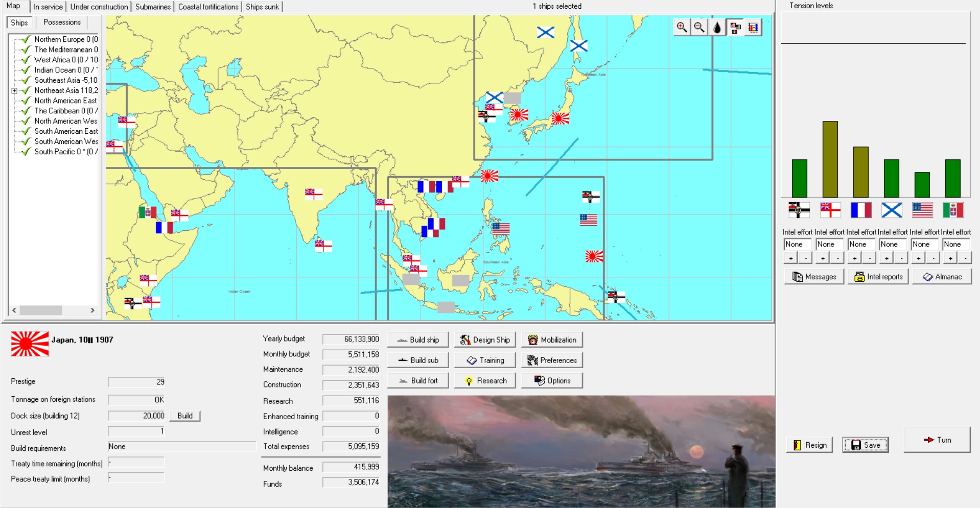Click the Italian flag on the East Africa map
This screenshot has width=980, height=508.
pos(148,212)
